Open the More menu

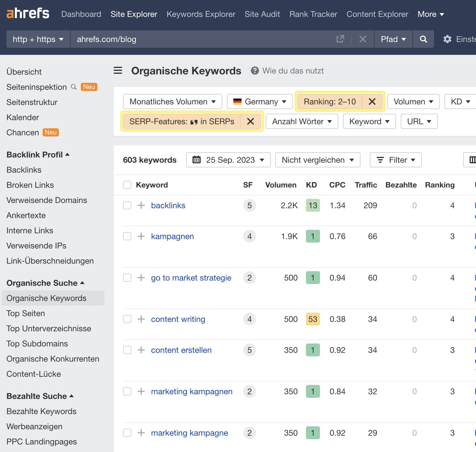pos(431,14)
